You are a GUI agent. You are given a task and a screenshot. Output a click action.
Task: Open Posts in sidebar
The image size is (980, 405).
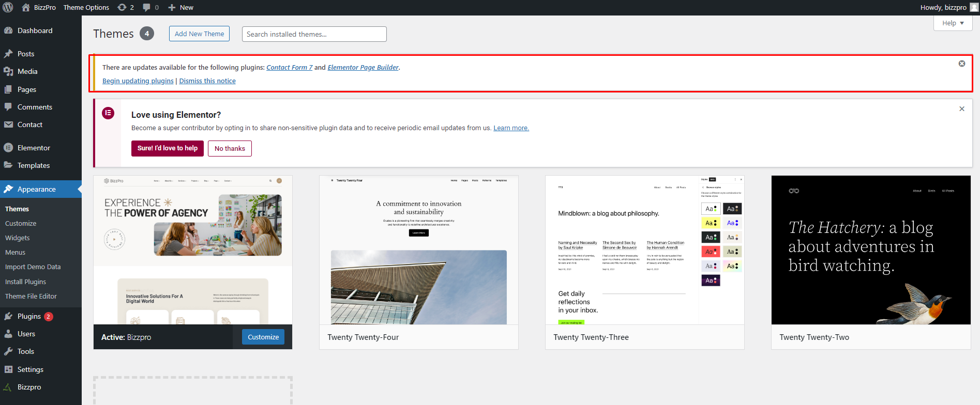click(x=41, y=54)
